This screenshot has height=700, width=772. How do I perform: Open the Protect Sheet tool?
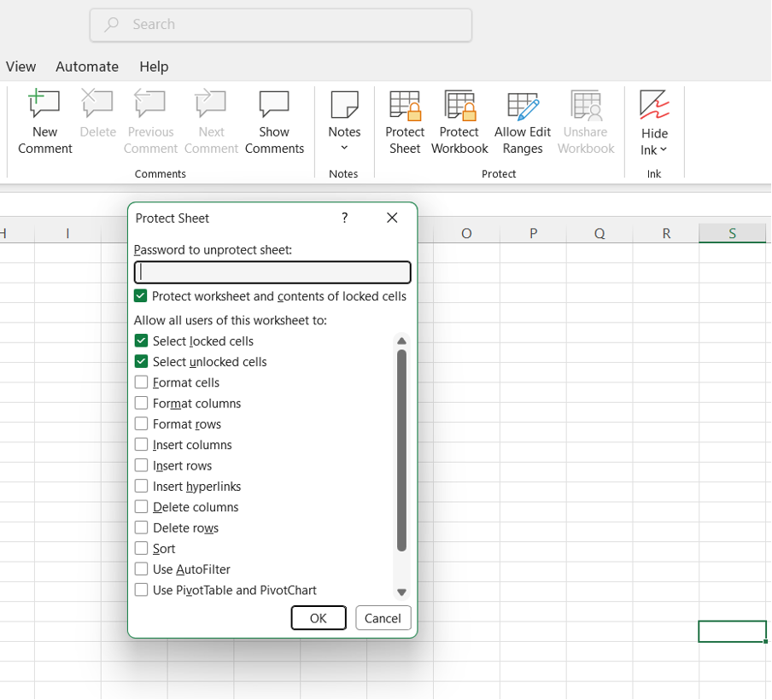pyautogui.click(x=405, y=123)
